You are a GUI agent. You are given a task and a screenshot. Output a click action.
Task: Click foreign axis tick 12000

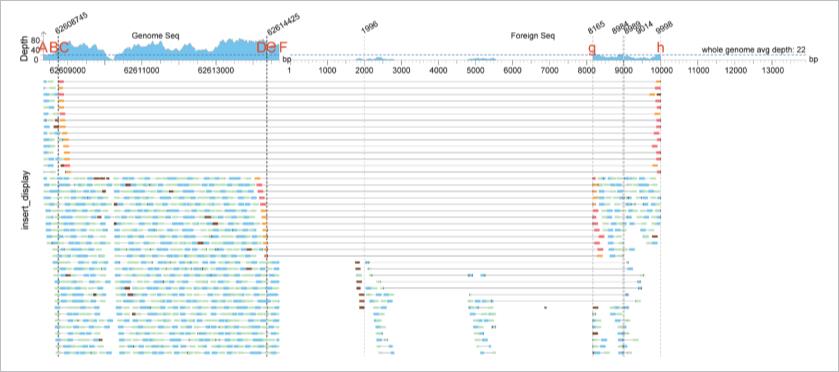point(735,70)
